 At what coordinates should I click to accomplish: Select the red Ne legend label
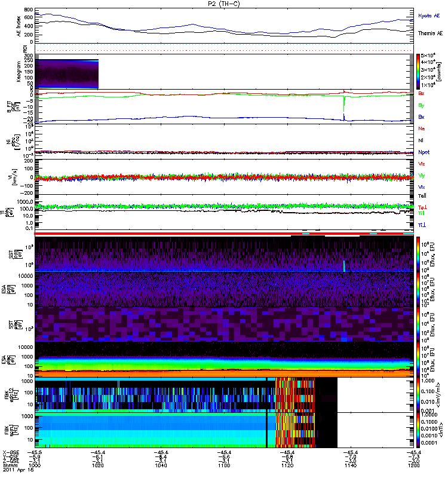click(x=421, y=128)
